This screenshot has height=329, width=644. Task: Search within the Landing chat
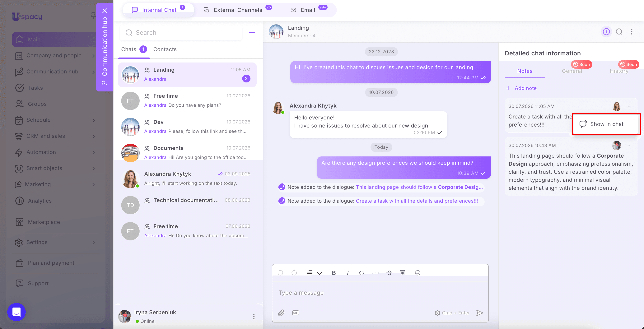point(619,32)
